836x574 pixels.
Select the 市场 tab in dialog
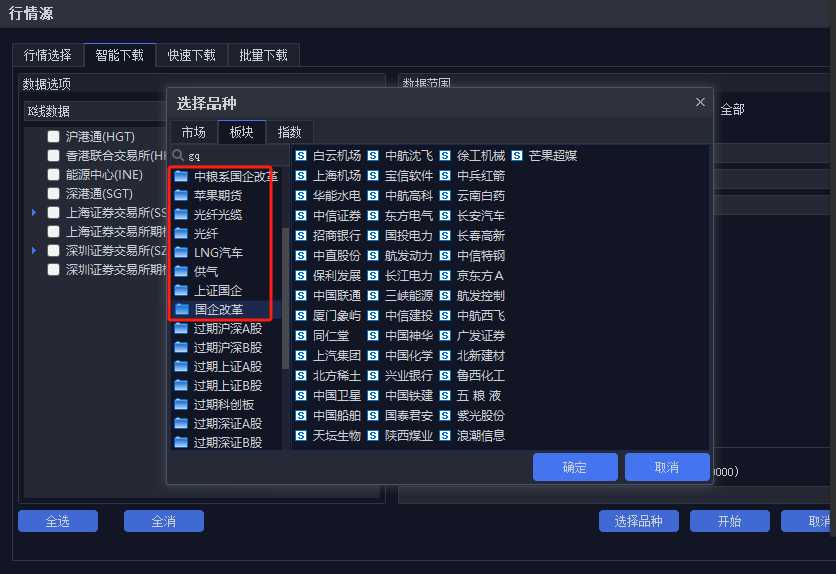click(x=194, y=132)
